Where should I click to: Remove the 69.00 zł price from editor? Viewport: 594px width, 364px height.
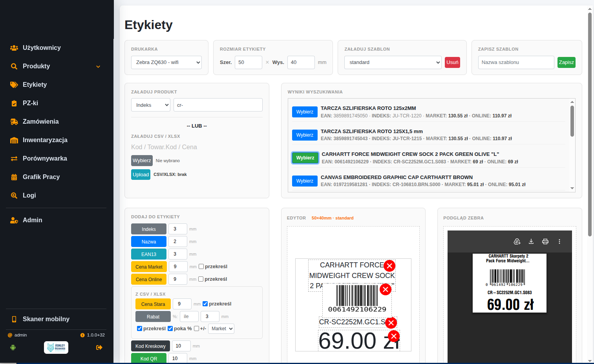click(394, 336)
